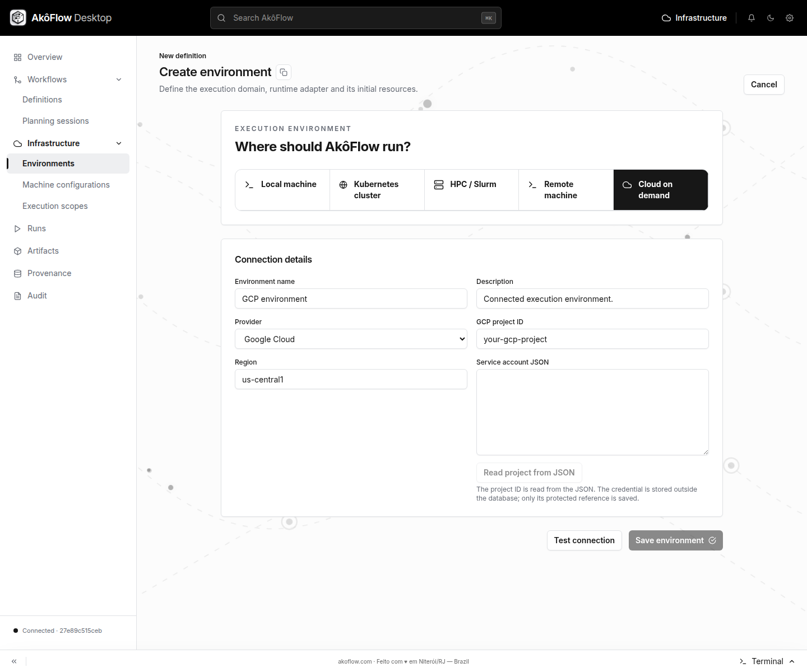Click the Region field
This screenshot has height=672, width=807.
(x=351, y=379)
